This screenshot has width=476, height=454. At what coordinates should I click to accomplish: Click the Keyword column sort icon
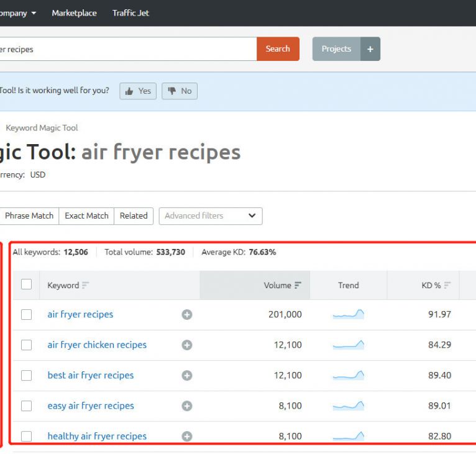[86, 286]
